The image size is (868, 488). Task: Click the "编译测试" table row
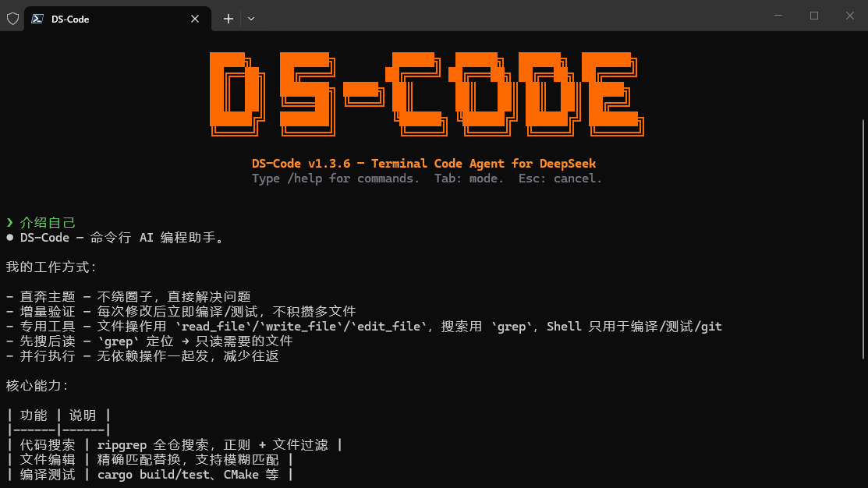[x=150, y=475]
